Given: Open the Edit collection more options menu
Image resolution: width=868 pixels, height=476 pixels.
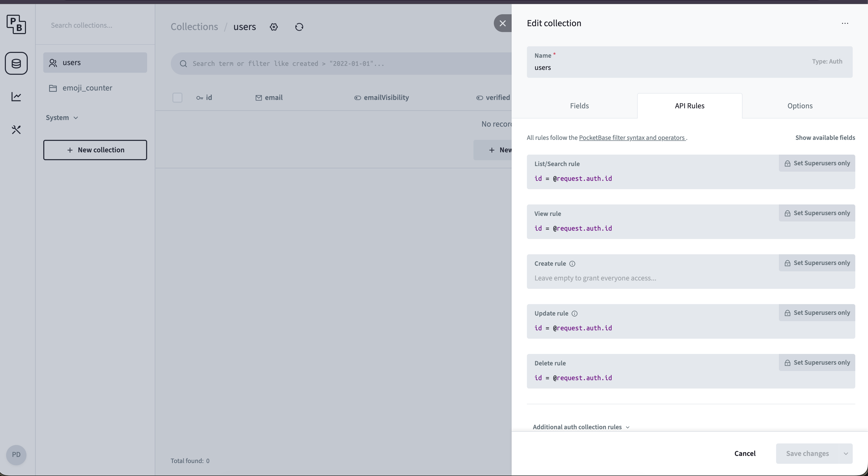Looking at the screenshot, I should coord(845,23).
